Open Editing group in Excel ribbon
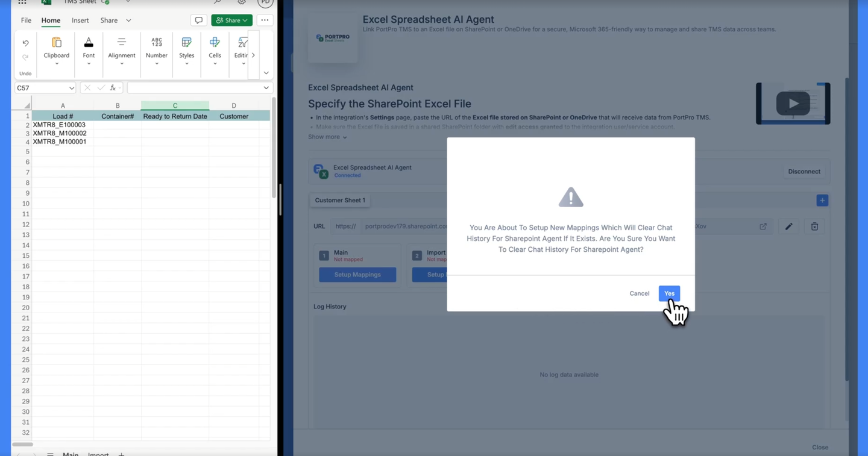Screen dimensions: 868x456 coord(241,52)
